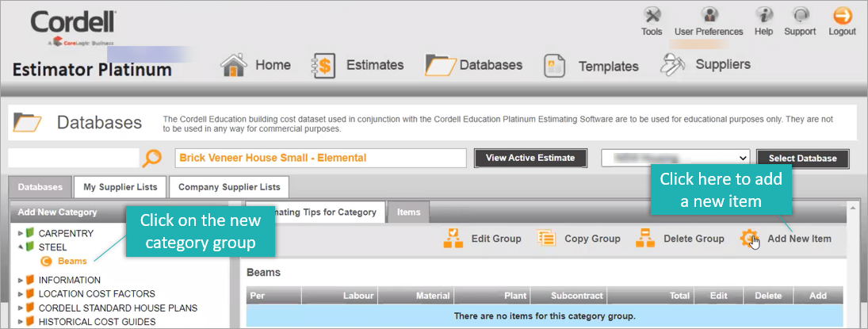Viewport: 868px width, 329px height.
Task: Expand the INFORMATION tree node
Action: pyautogui.click(x=21, y=280)
